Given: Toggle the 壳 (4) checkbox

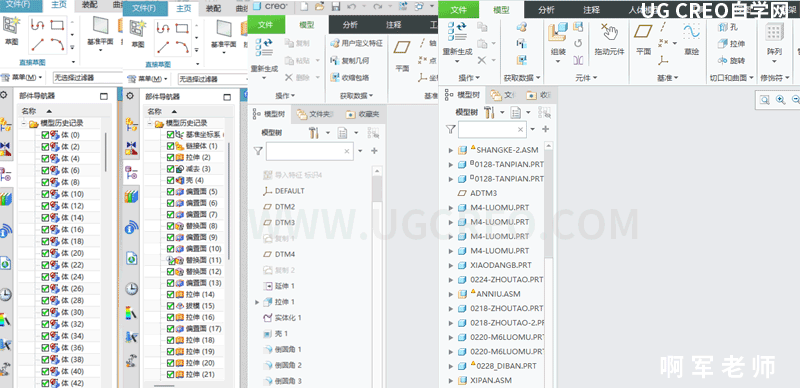Looking at the screenshot, I should (170, 180).
